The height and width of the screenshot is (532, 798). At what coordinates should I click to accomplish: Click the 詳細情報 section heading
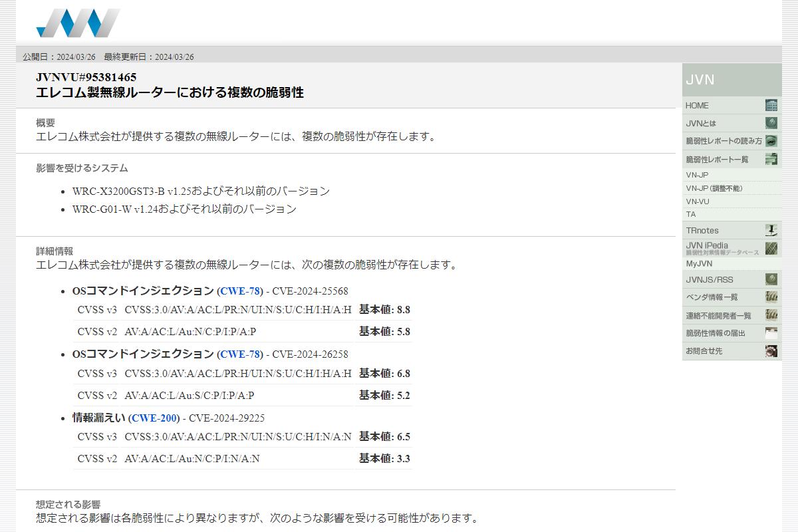(55, 251)
